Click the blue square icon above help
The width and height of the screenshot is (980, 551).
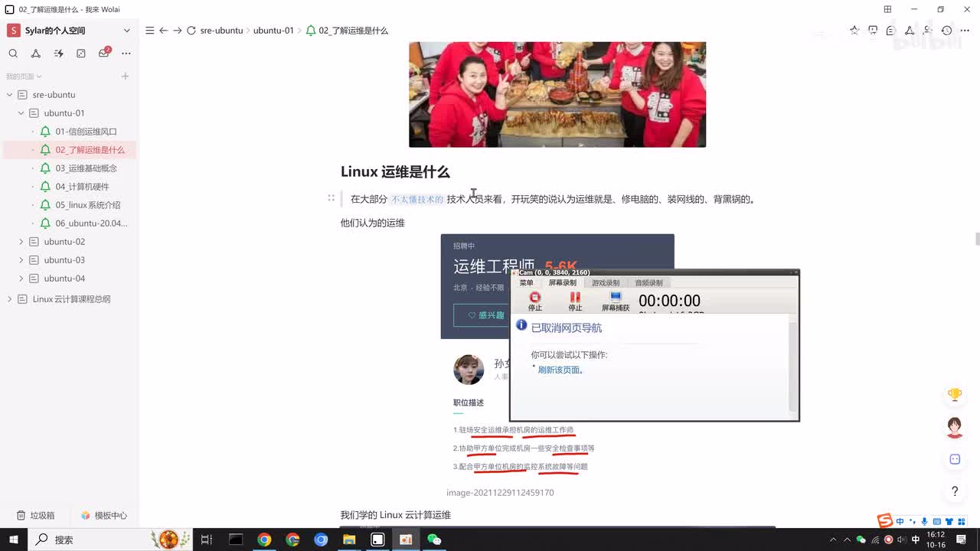coord(955,459)
